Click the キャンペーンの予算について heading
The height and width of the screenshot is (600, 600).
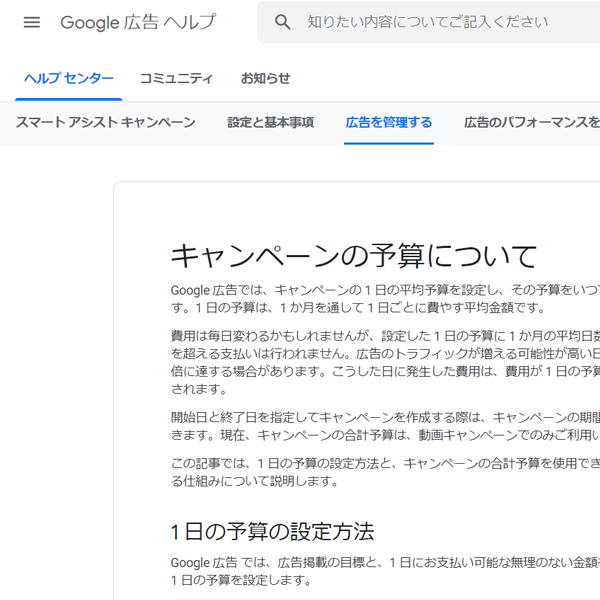[x=354, y=256]
